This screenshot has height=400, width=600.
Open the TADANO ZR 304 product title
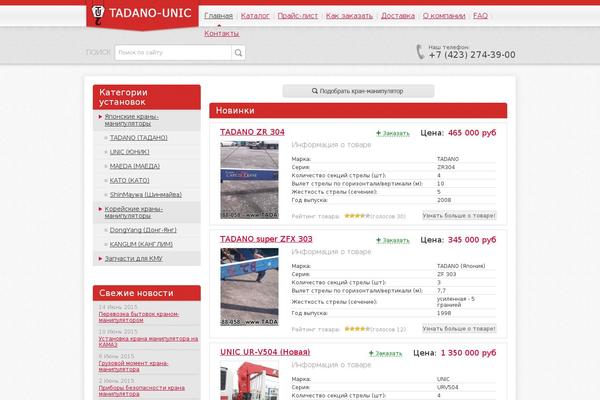pos(252,132)
